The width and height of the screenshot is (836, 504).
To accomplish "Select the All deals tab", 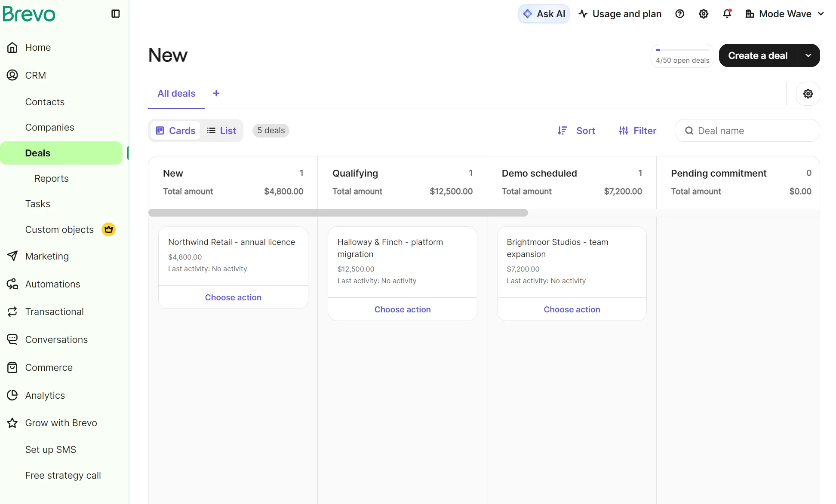I will pos(176,93).
